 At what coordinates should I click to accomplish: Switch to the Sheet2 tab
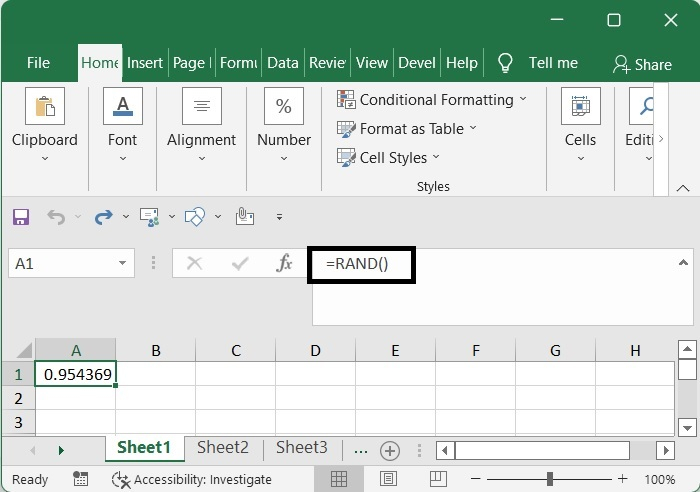pyautogui.click(x=222, y=448)
